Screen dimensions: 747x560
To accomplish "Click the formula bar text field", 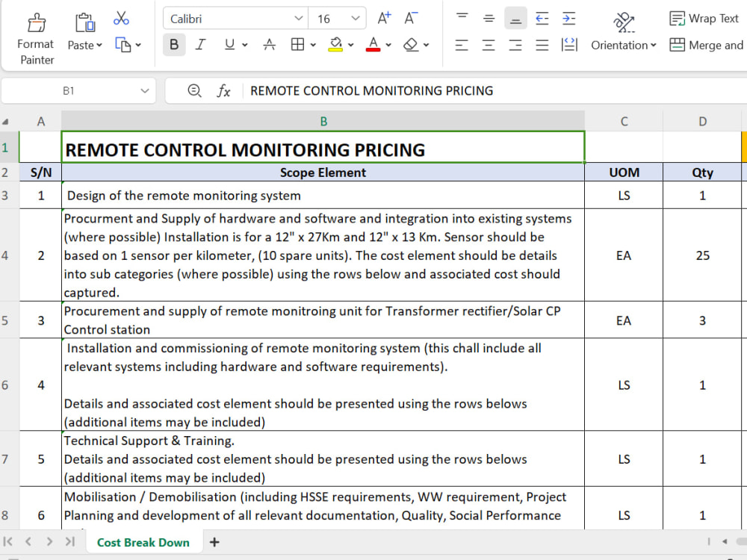I will click(x=495, y=90).
